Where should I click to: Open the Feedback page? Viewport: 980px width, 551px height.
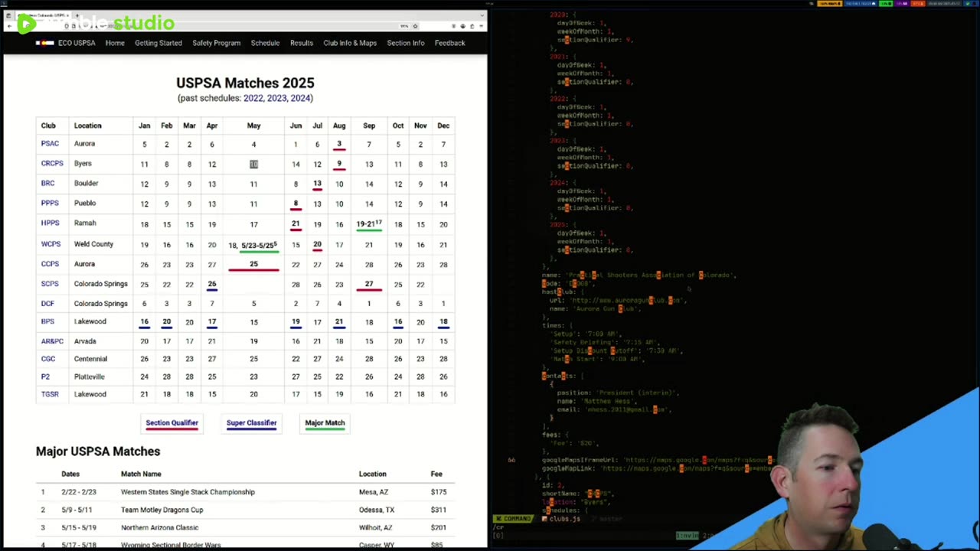[x=450, y=43]
